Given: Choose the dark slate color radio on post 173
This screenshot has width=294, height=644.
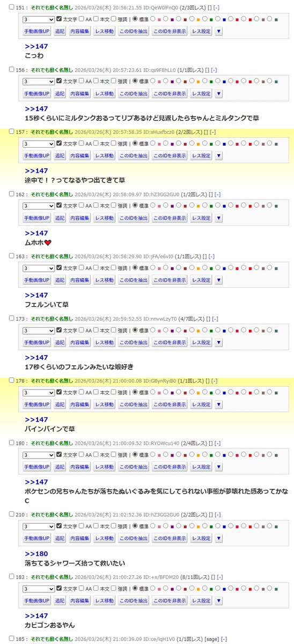Looking at the screenshot, I should (269, 330).
